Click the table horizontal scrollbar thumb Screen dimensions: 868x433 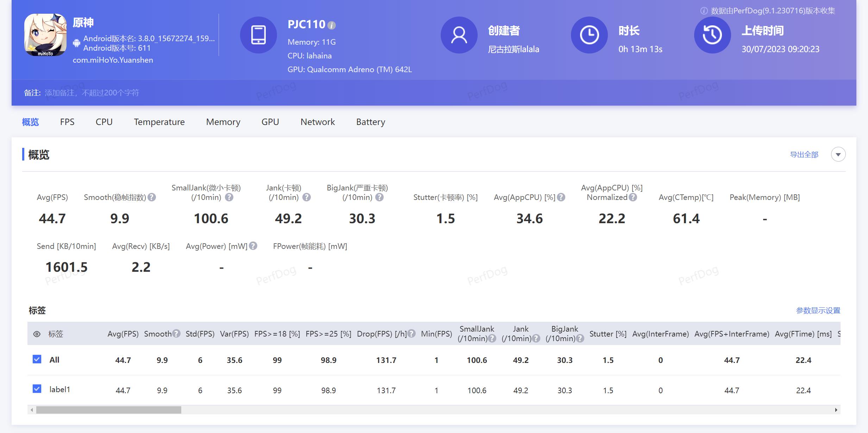pyautogui.click(x=109, y=410)
